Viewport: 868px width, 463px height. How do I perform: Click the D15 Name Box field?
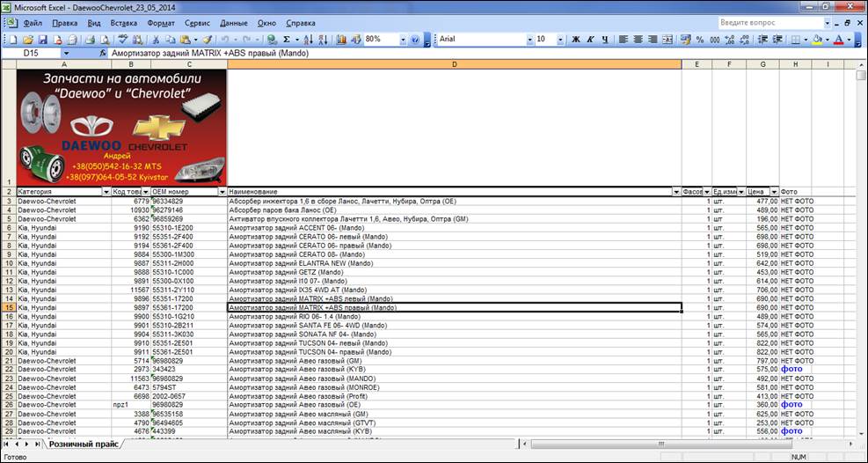coord(32,54)
